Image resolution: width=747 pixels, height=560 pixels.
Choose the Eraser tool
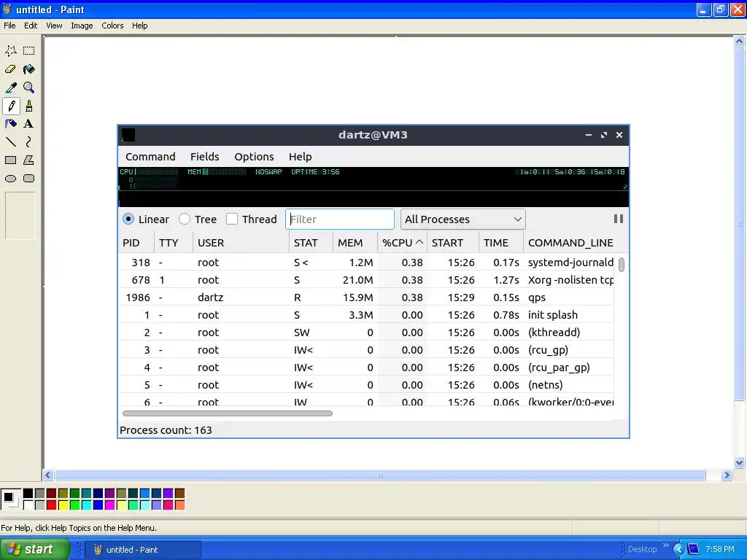point(11,69)
